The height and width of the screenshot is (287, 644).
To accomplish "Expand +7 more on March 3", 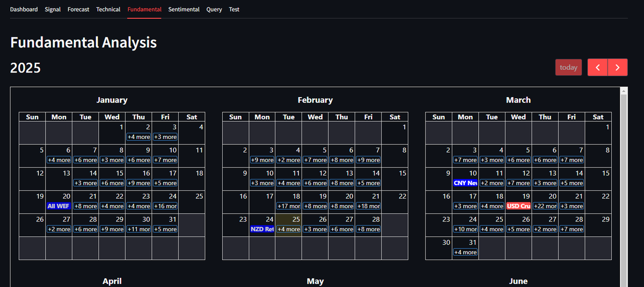I will pyautogui.click(x=465, y=160).
